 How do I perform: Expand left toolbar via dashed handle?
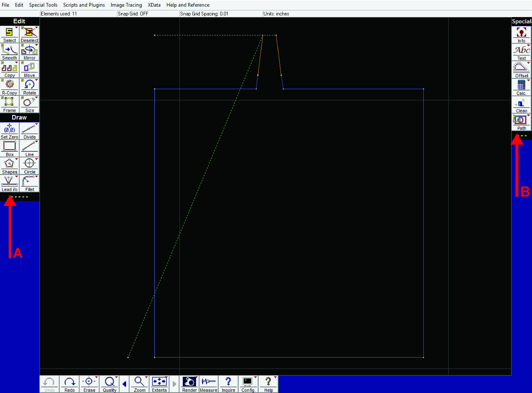pyautogui.click(x=20, y=197)
